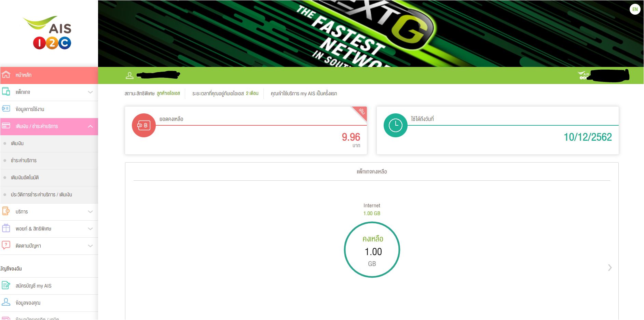Expand the พอยท์ & สิทธิพิเศษ chevron
644x320 pixels.
click(90, 229)
